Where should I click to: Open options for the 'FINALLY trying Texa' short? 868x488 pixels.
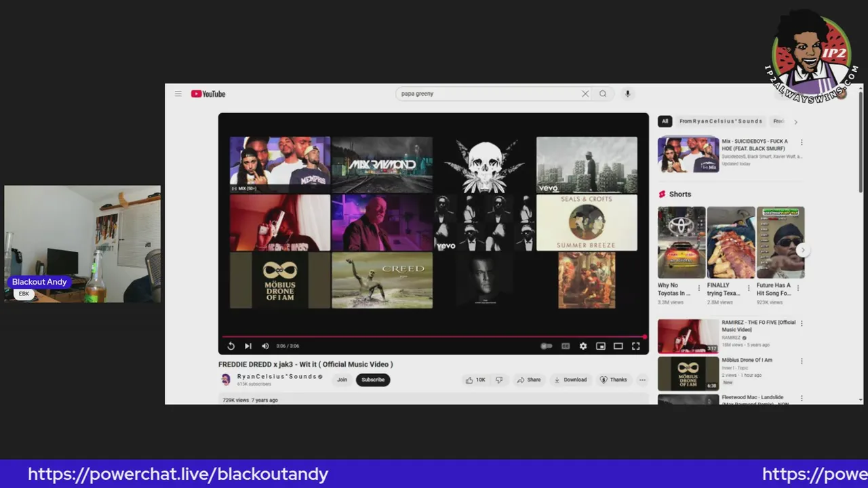749,287
